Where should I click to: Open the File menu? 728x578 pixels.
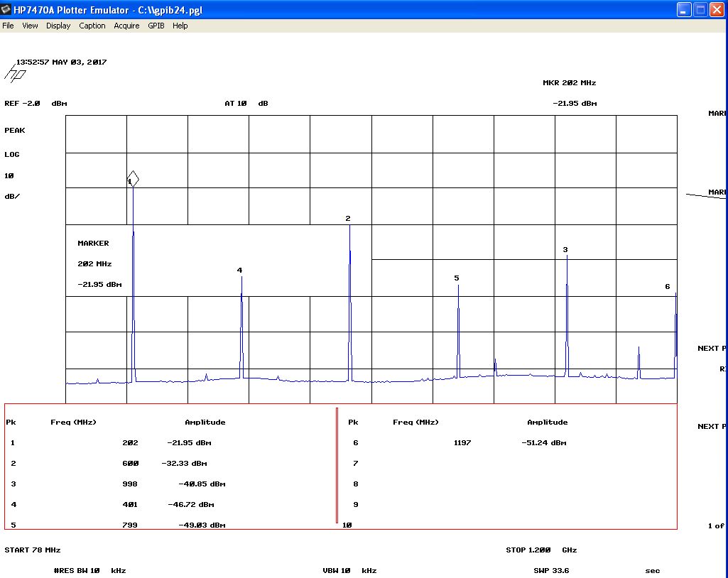(x=8, y=26)
